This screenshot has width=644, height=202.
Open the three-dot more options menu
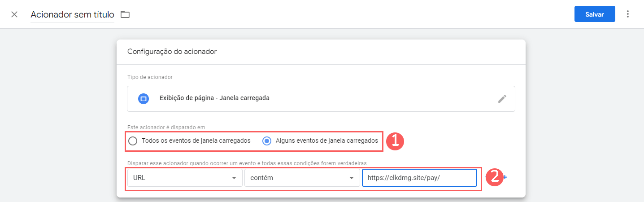coord(628,14)
